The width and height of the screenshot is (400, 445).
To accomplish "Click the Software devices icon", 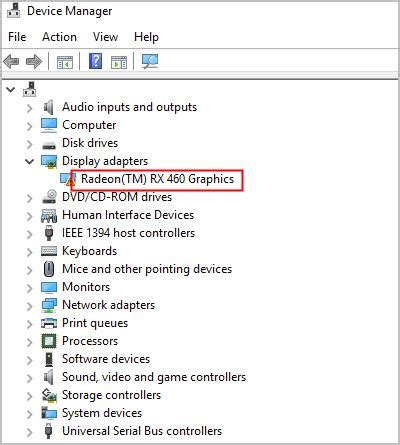I will (49, 359).
